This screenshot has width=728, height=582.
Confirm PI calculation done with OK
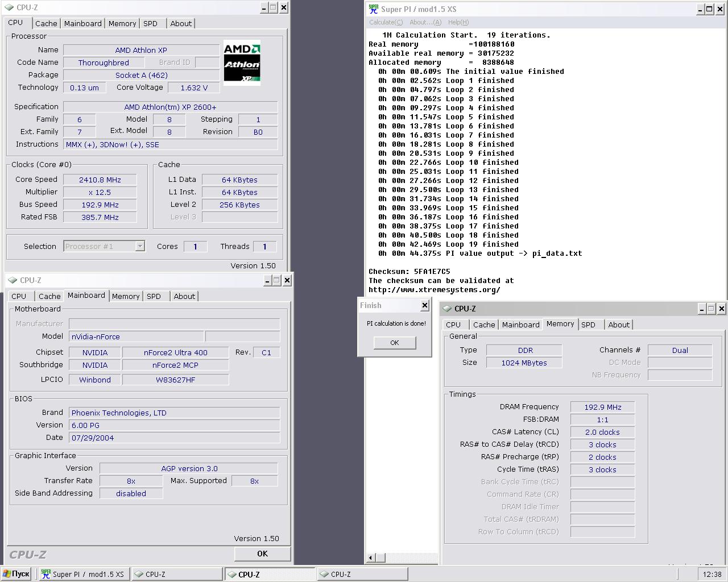click(395, 343)
